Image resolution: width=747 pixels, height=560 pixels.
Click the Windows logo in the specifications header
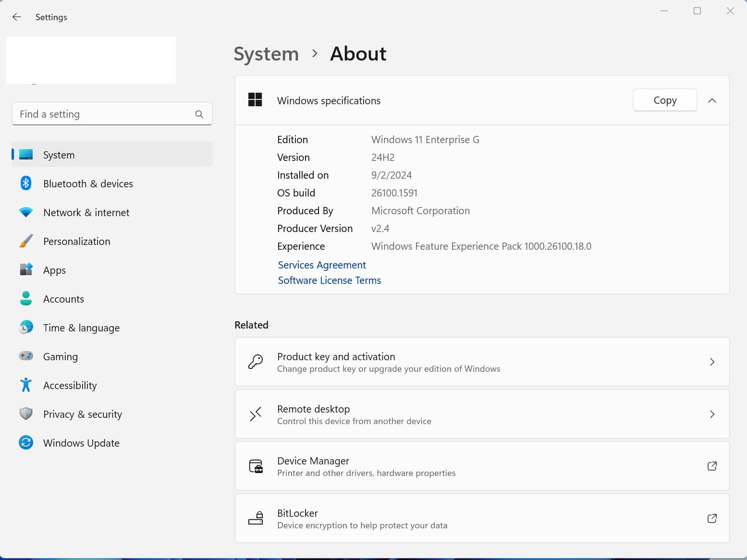click(255, 100)
